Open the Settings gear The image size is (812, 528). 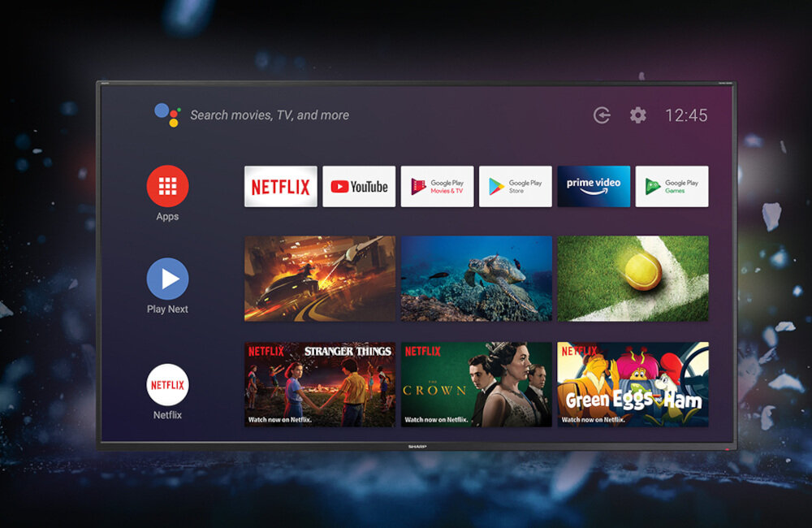[x=637, y=115]
